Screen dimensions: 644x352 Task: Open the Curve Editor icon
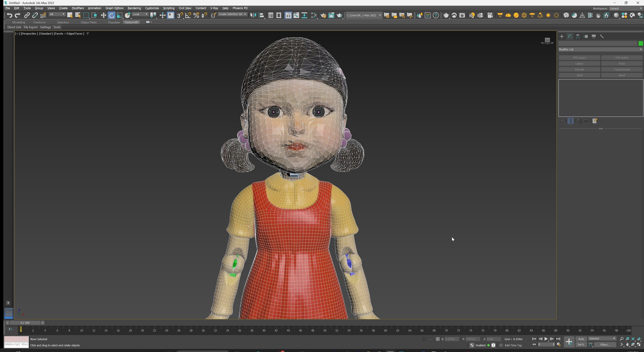(296, 16)
